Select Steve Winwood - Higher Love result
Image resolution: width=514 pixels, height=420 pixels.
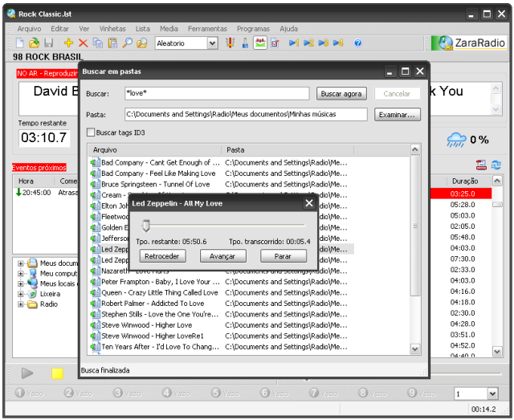146,325
